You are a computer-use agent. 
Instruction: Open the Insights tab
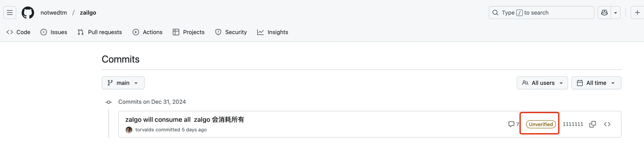coord(273,32)
